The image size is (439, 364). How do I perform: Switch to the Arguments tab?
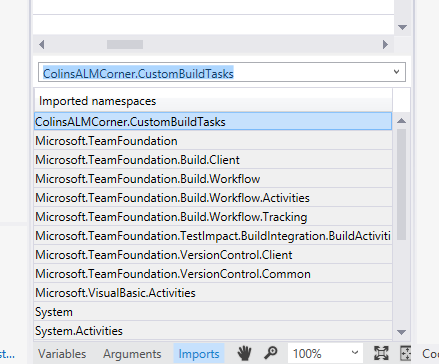tap(132, 354)
